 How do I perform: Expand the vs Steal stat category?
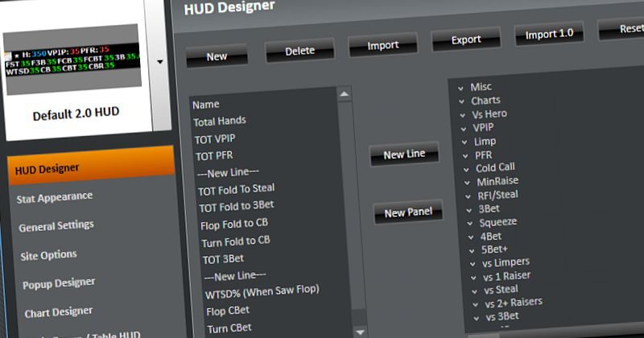tap(474, 291)
